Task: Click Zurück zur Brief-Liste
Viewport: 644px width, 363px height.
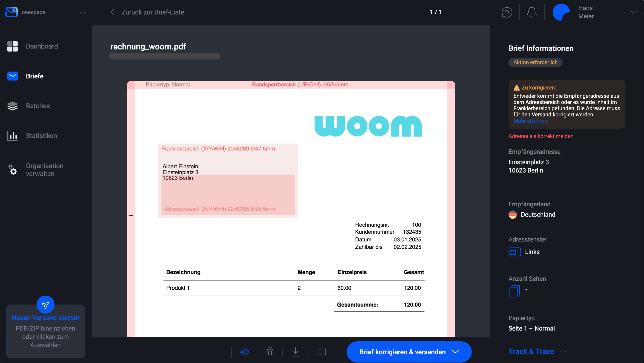Action: tap(152, 12)
